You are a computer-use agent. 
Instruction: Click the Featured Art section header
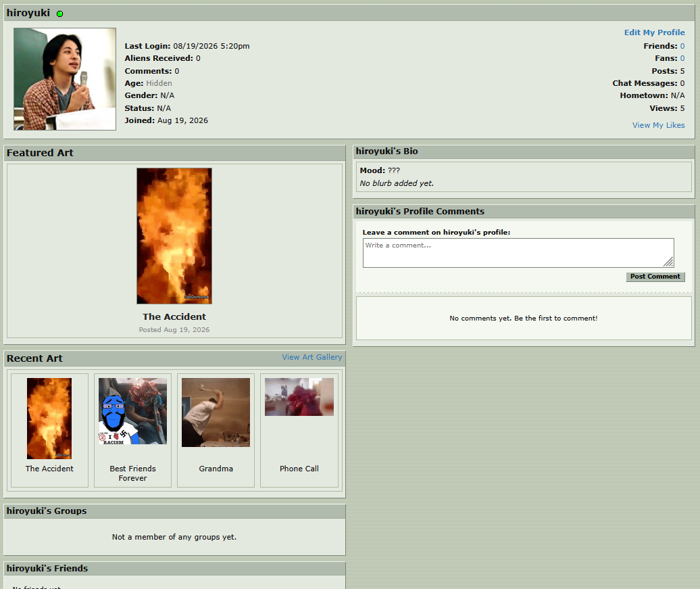tap(174, 153)
